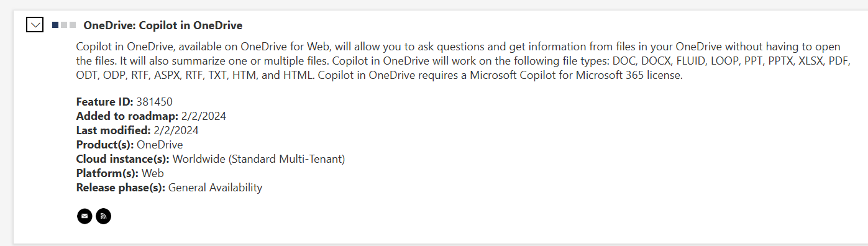868x246 pixels.
Task: Click the Copilot feature description paragraph
Action: tap(463, 61)
